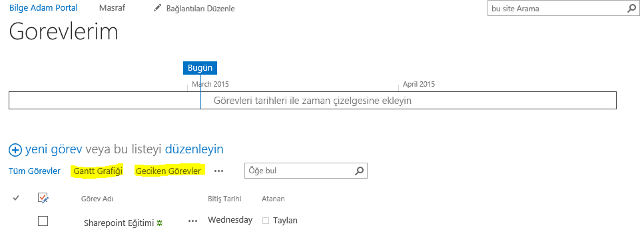Click the pencil icon beside Bağlantıları Düzenle
This screenshot has height=248, width=644.
157,8
